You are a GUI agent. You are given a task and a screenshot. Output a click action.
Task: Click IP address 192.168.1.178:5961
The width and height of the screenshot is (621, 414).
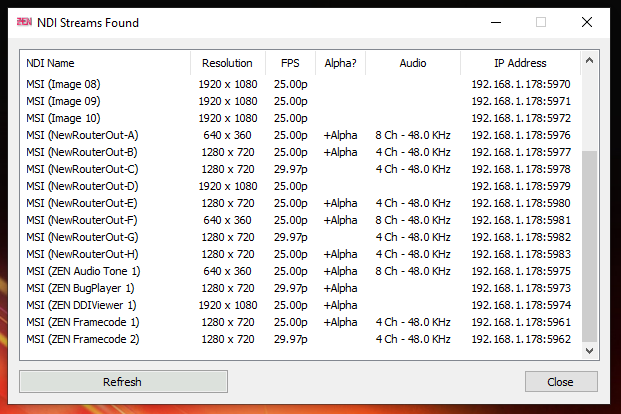pyautogui.click(x=521, y=322)
